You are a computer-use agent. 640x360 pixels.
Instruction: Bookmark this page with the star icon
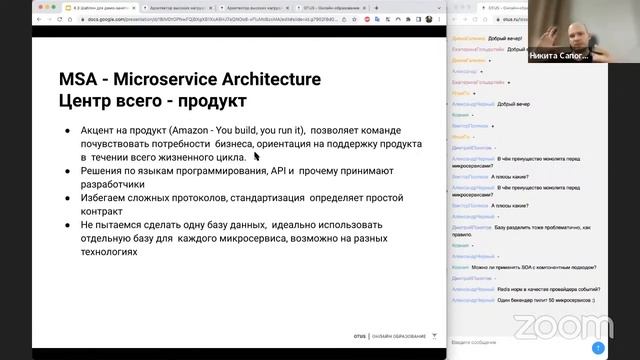coord(354,19)
